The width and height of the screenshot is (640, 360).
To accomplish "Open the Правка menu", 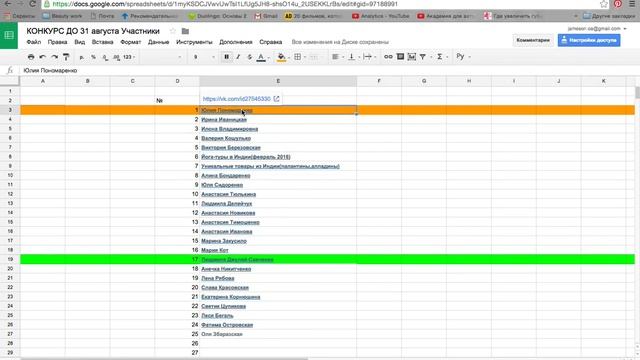I will [58, 42].
